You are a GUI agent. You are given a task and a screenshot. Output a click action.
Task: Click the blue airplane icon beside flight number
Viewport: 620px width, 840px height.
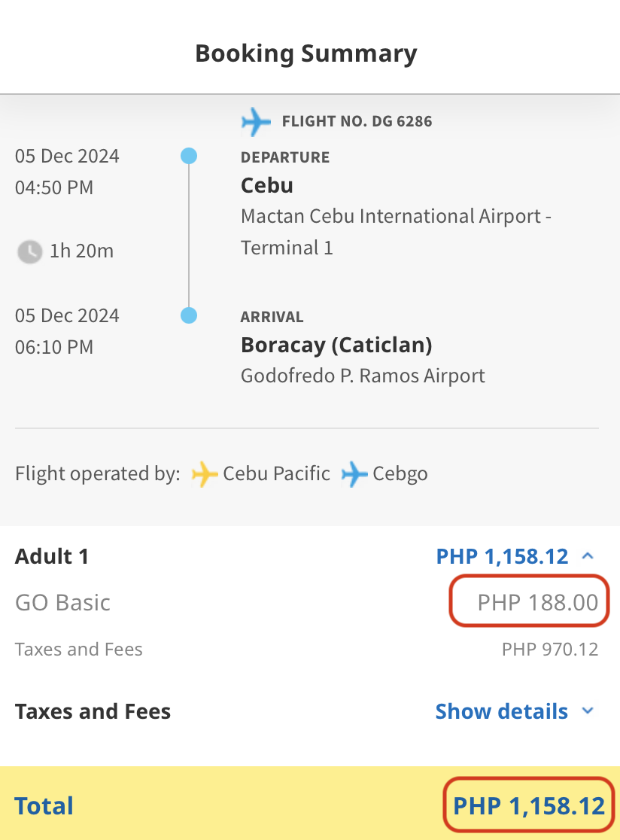[255, 122]
